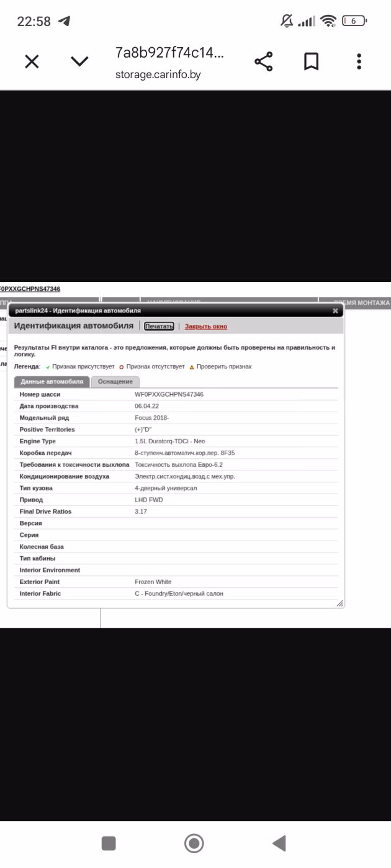Tap the Android home circle button
Screen dimensions: 391x868
pos(194,843)
